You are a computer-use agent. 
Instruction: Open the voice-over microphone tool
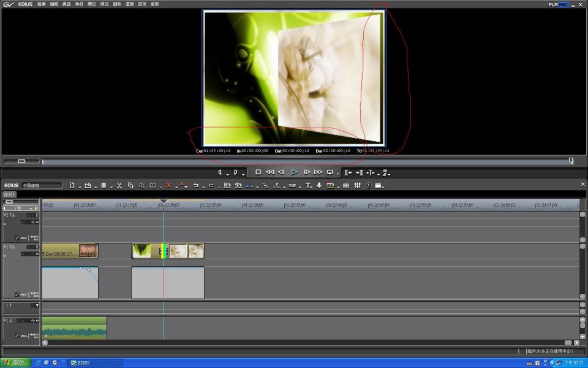(319, 185)
